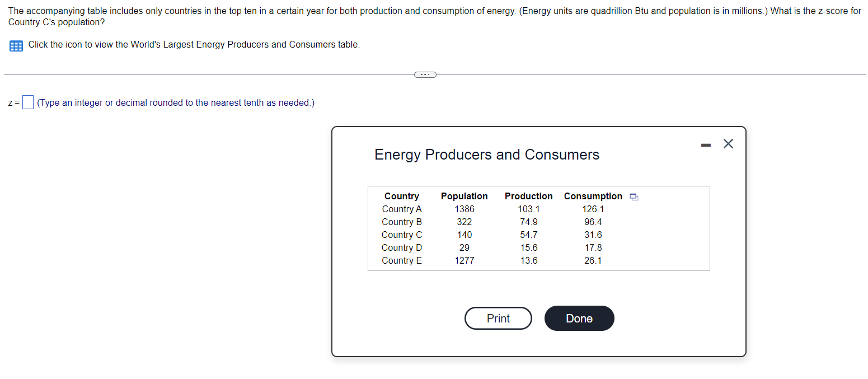Select the Country A row label
Viewport: 868px width, 379px height.
click(402, 209)
